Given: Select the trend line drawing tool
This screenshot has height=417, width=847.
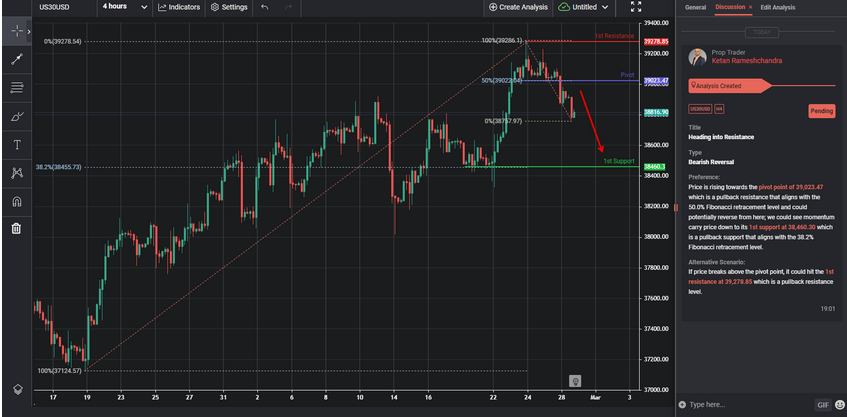Looking at the screenshot, I should [x=17, y=59].
